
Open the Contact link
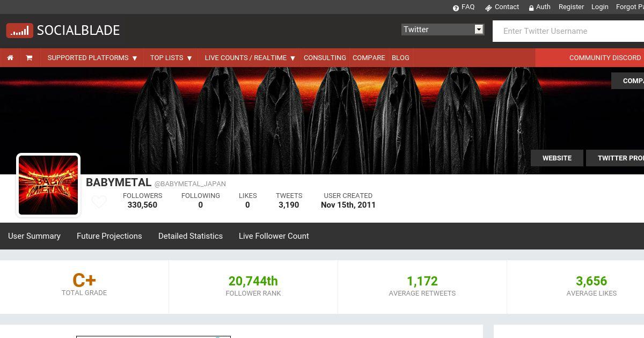point(502,7)
